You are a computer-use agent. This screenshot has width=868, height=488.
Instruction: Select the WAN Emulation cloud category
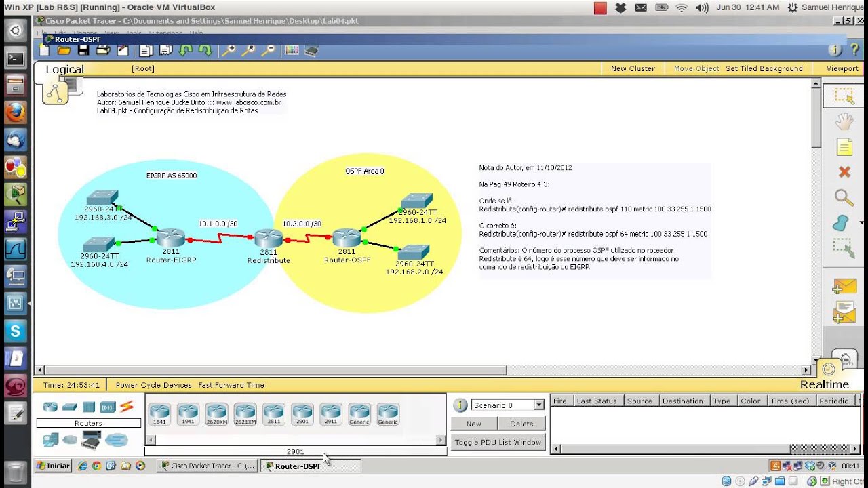[70, 440]
